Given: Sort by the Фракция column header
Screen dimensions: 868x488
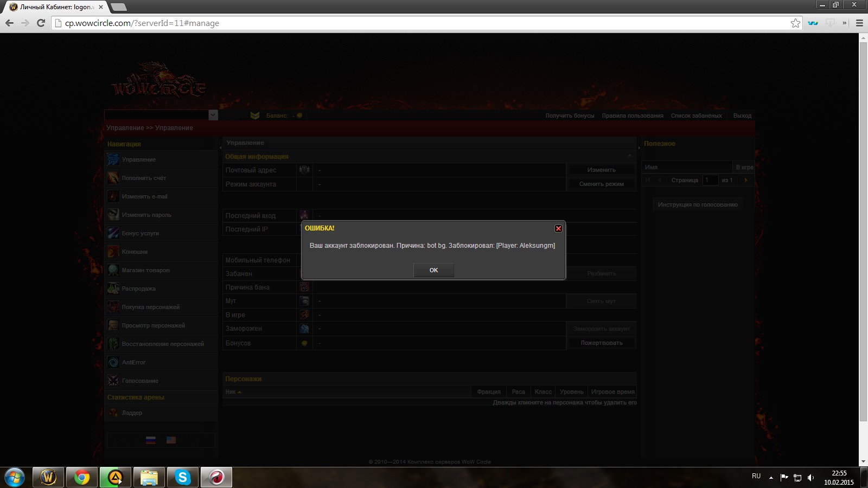Looking at the screenshot, I should [x=489, y=391].
